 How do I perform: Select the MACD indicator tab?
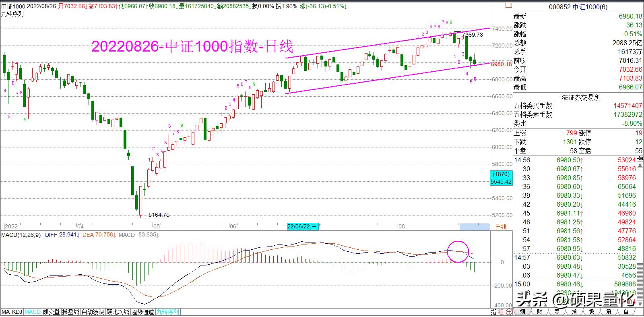click(x=33, y=312)
